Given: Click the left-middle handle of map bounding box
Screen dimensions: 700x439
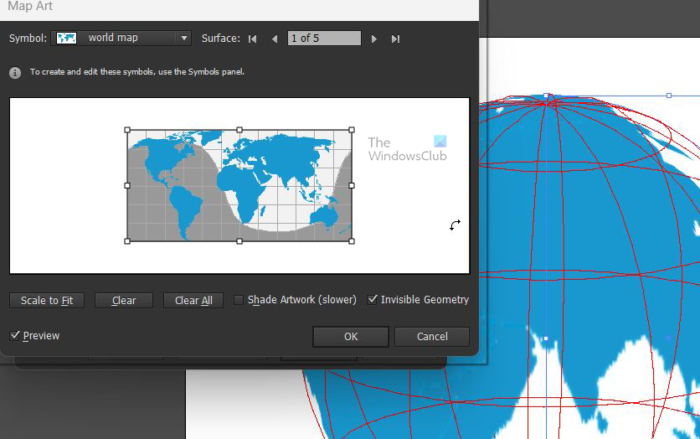Looking at the screenshot, I should [x=127, y=185].
